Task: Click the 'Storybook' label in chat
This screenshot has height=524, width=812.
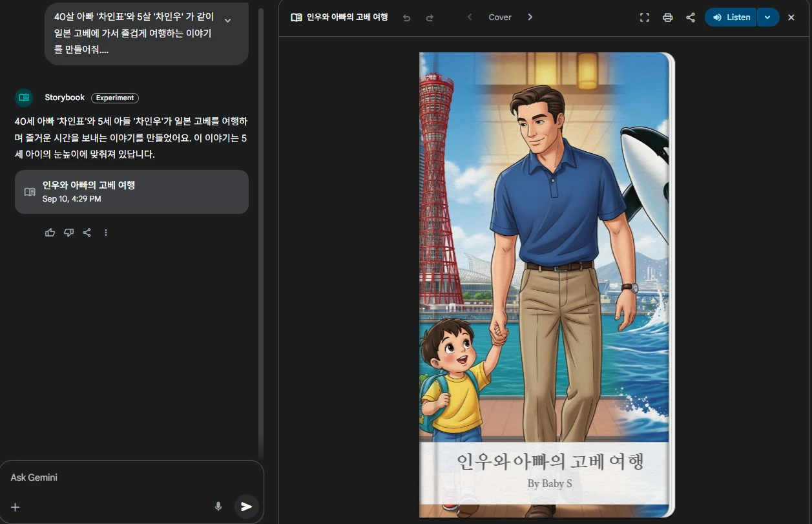Action: (65, 98)
